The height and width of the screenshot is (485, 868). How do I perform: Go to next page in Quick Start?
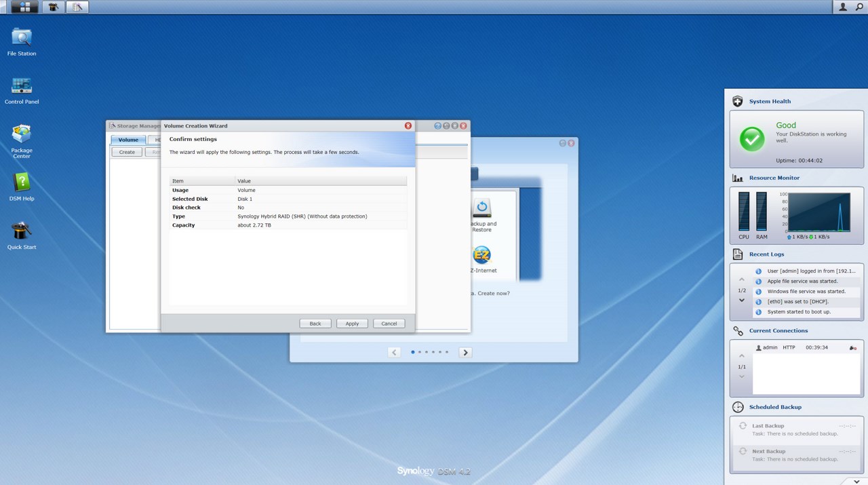pos(465,352)
